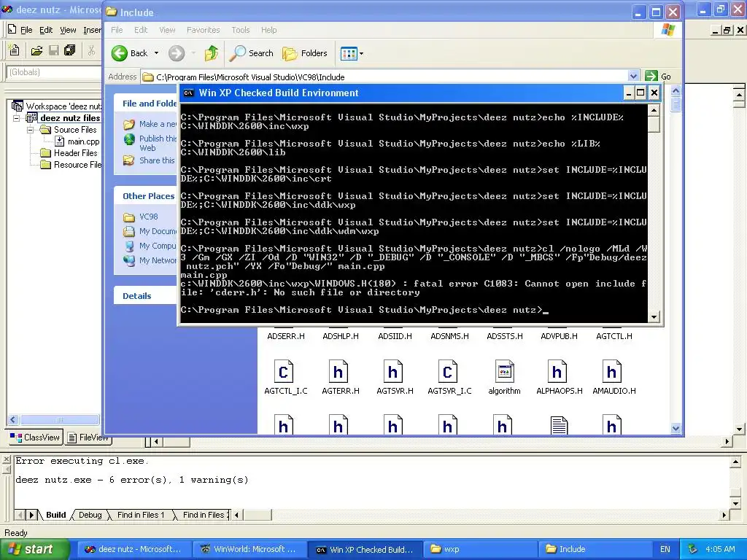Open the Favorites menu in the Include explorer window

click(204, 30)
